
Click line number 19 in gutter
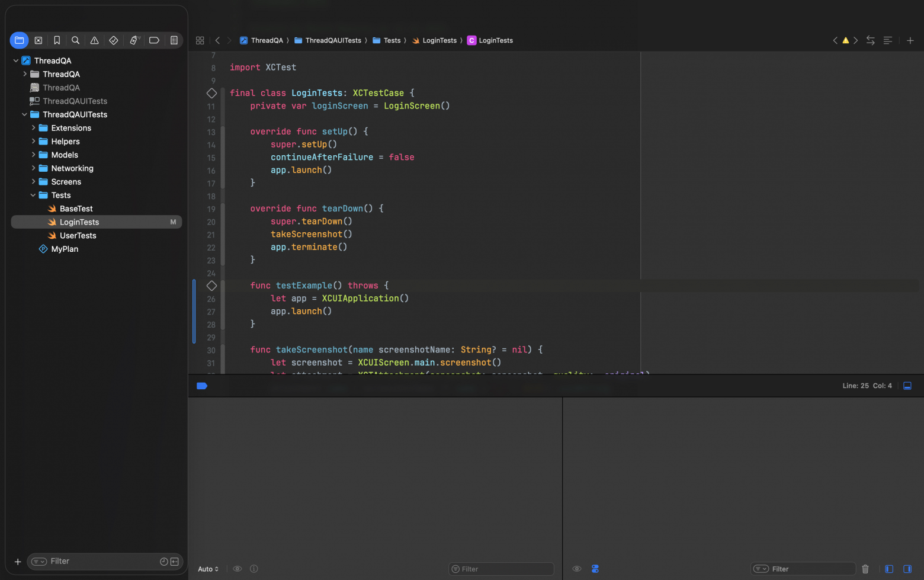pyautogui.click(x=211, y=209)
